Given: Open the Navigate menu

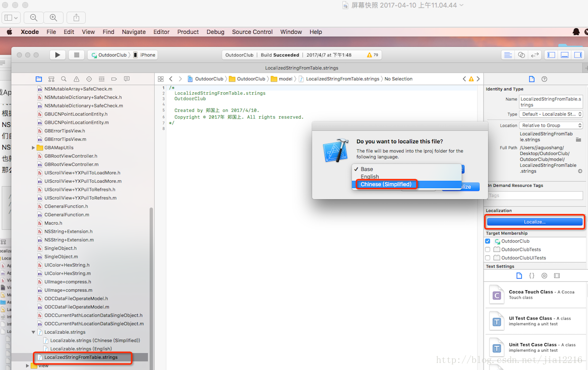Looking at the screenshot, I should click(x=134, y=32).
